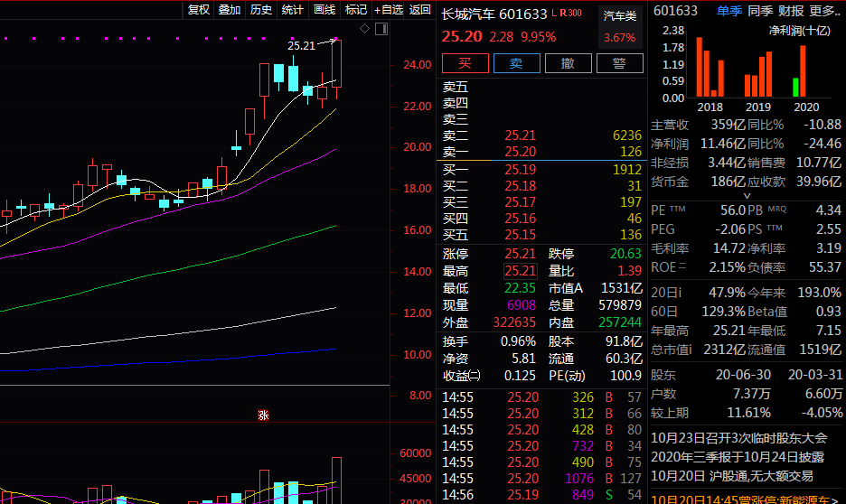This screenshot has width=846, height=504.
Task: Click the stock name 长城汽车 601633
Action: [494, 14]
